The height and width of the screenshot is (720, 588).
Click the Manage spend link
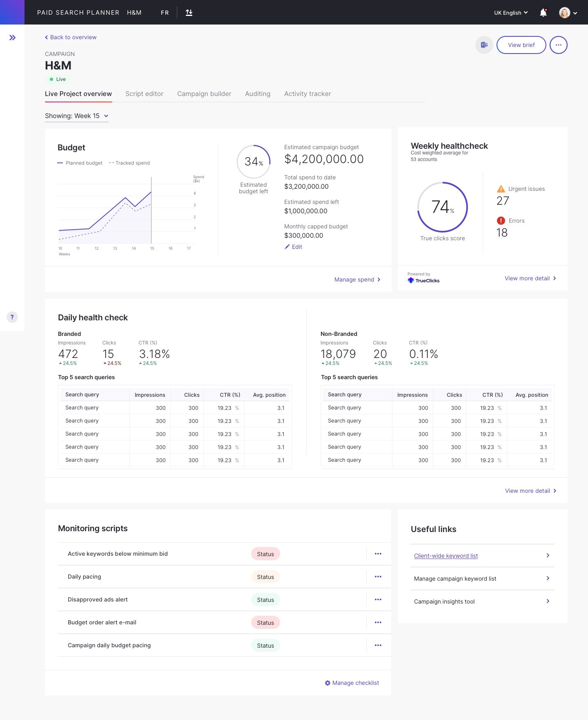(358, 280)
